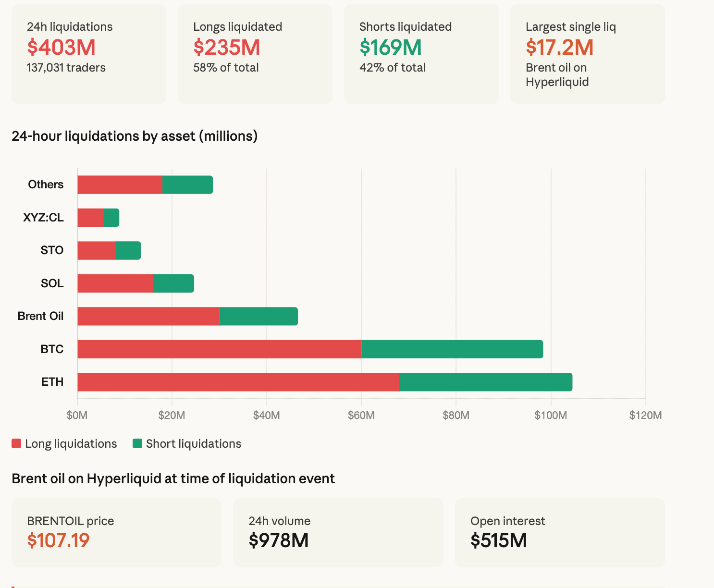714x588 pixels.
Task: Select the BRENTOIL price $107.19 card
Action: [116, 532]
